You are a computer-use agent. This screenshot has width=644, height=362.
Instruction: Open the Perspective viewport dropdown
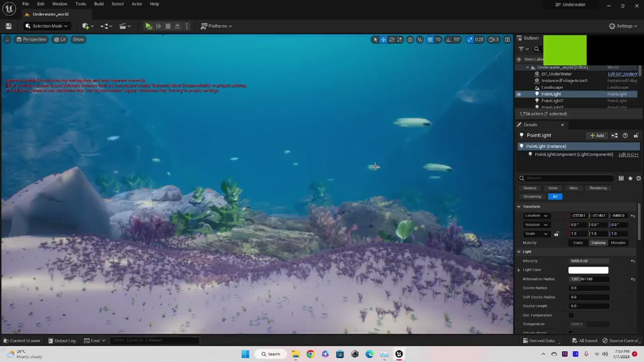click(31, 40)
